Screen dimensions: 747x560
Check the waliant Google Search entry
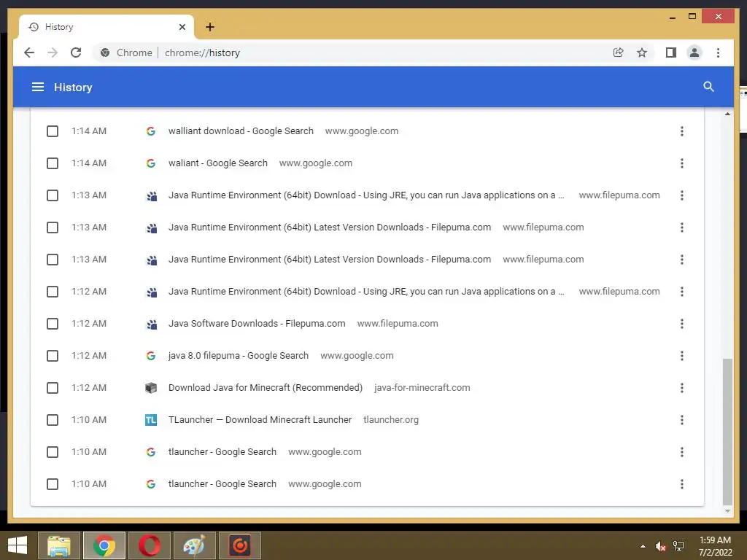click(53, 163)
